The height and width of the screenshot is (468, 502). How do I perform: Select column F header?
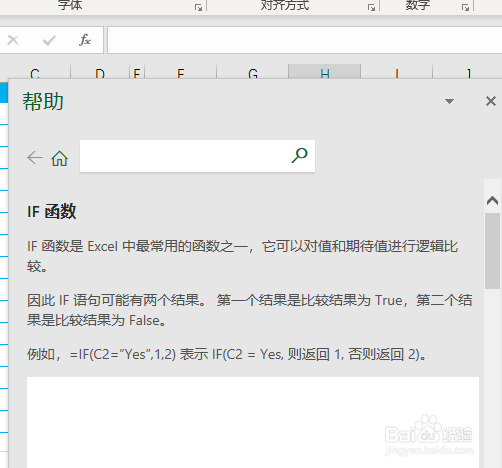pyautogui.click(x=181, y=72)
